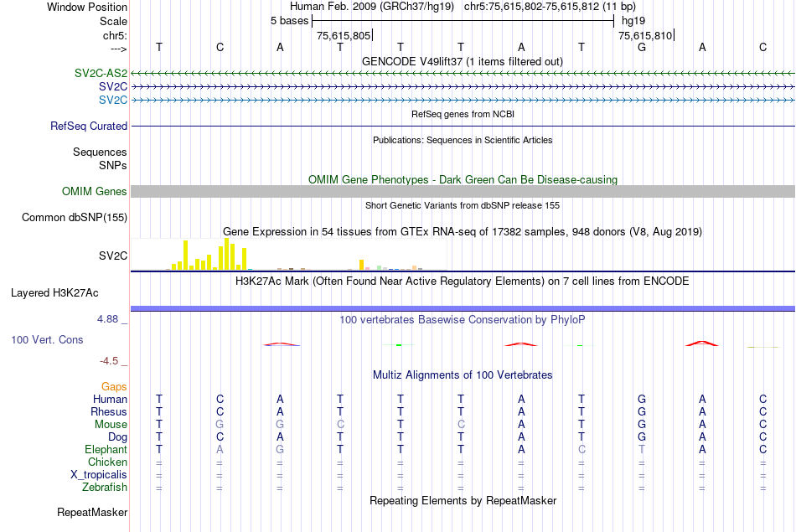The height and width of the screenshot is (532, 796).
Task: Click the blue H3K27Ac signal bar
Action: click(x=463, y=308)
